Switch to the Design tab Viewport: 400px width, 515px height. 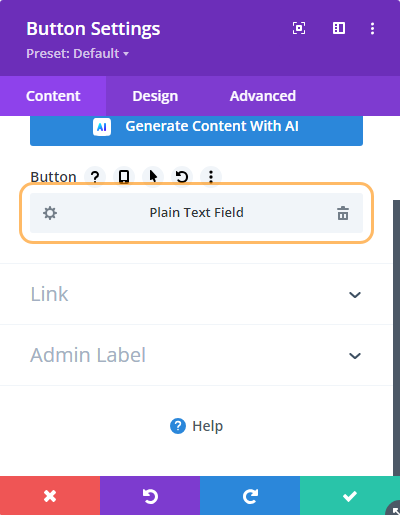pyautogui.click(x=155, y=96)
